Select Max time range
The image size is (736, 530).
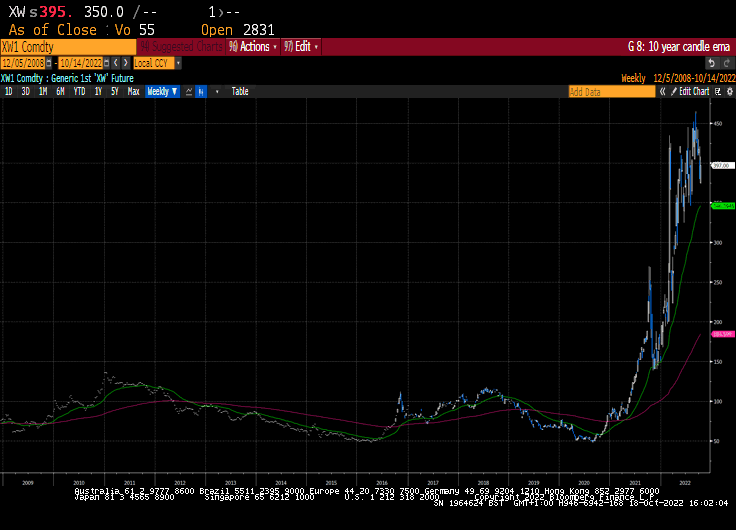[133, 92]
